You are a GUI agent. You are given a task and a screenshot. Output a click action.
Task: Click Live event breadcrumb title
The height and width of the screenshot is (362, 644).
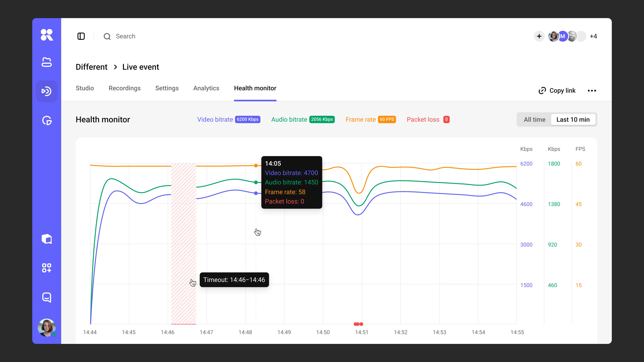141,67
